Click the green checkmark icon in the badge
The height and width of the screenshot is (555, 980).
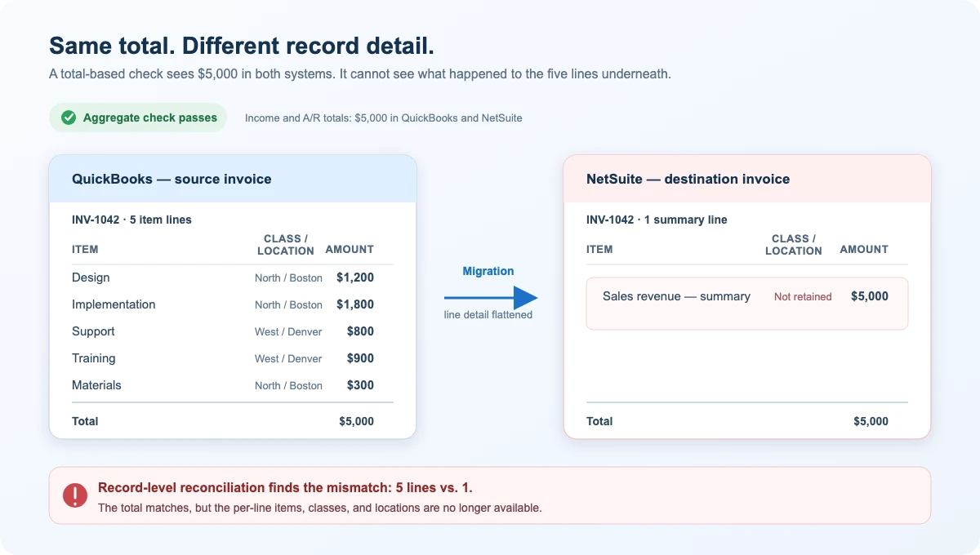tap(69, 118)
